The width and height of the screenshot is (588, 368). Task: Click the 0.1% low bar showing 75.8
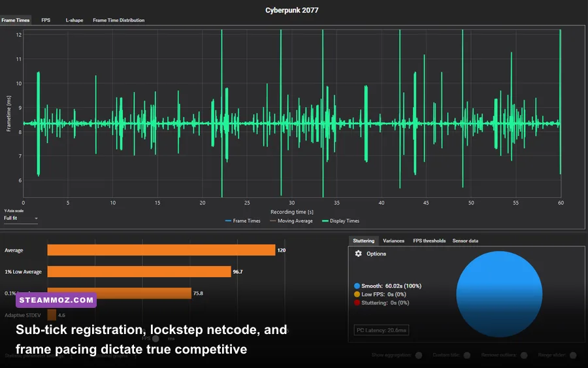coord(120,293)
